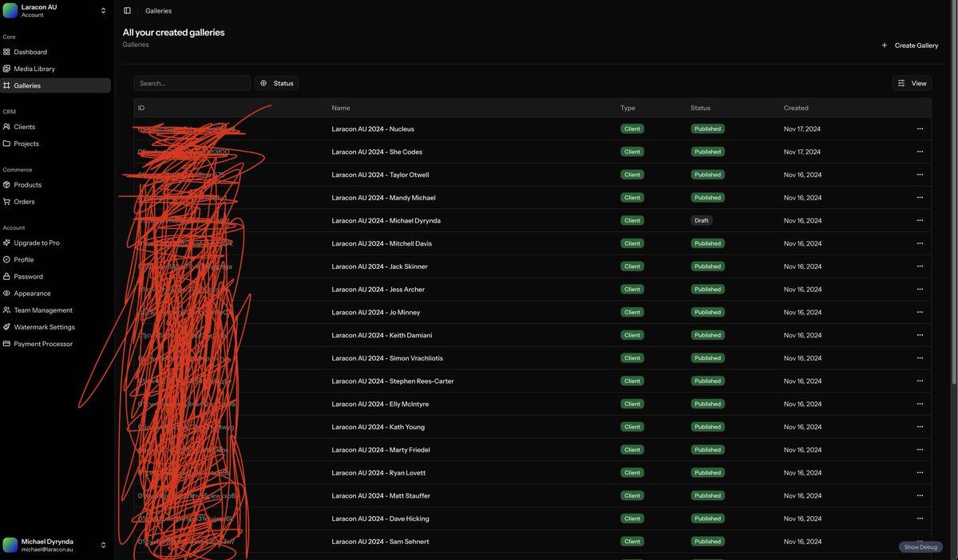This screenshot has height=560, width=958.
Task: Open the Dashboard page in the sidebar
Action: (x=55, y=52)
